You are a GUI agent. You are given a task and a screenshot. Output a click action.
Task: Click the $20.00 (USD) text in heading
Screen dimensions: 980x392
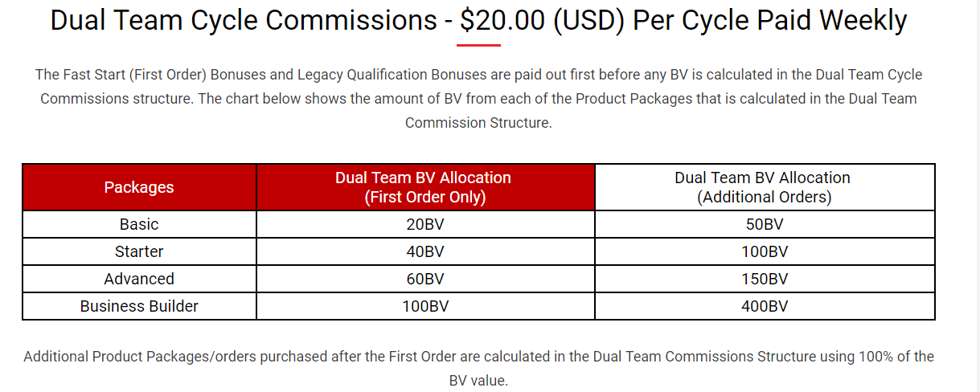(543, 19)
